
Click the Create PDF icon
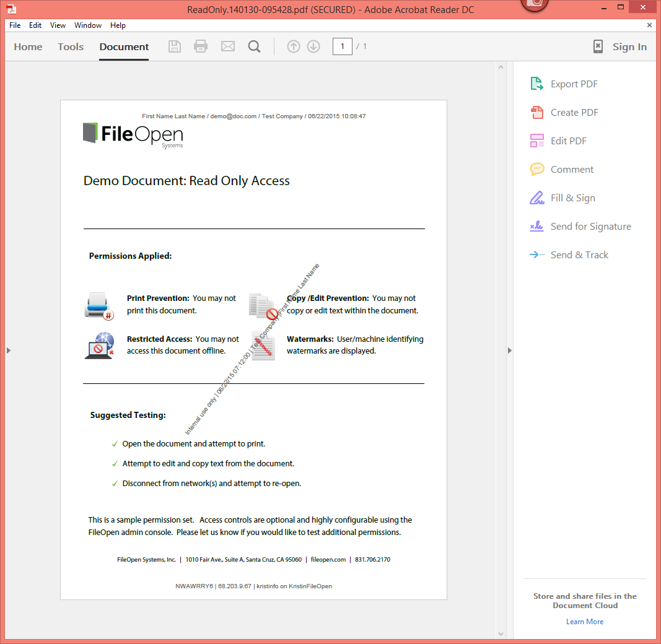pyautogui.click(x=536, y=113)
